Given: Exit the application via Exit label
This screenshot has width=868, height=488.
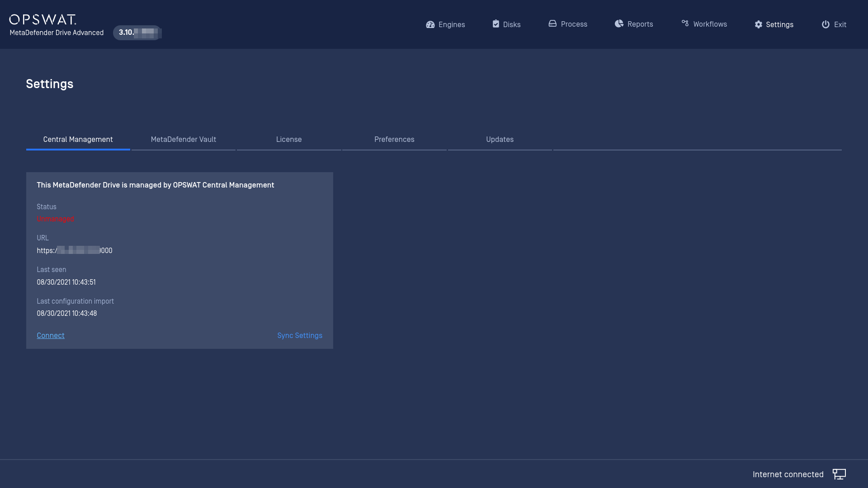Looking at the screenshot, I should click(x=840, y=24).
